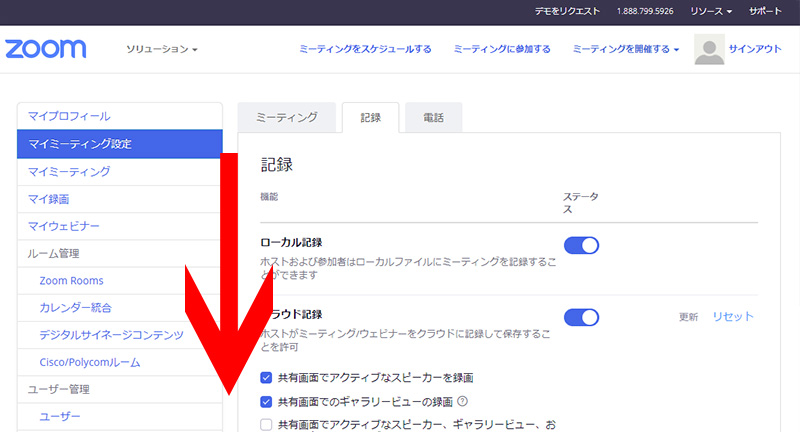Screen dimensions: 800x432
Task: Click デモをリクエスト in top bar
Action: (x=567, y=11)
